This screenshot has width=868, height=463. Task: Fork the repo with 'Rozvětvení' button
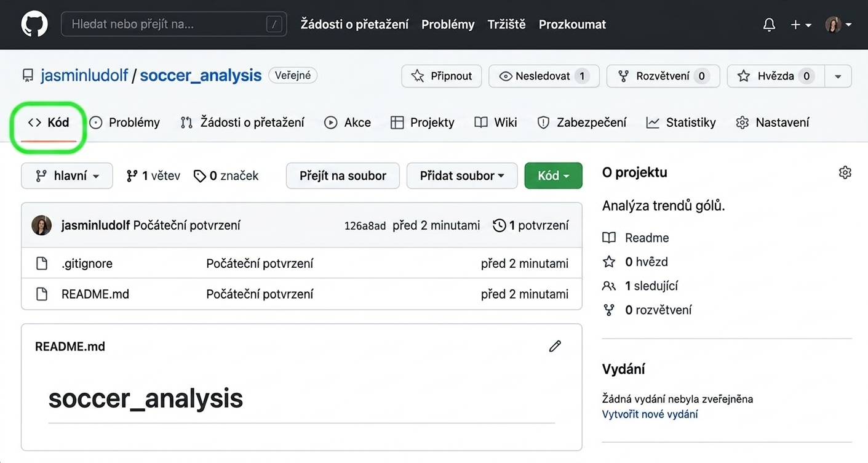(x=663, y=76)
